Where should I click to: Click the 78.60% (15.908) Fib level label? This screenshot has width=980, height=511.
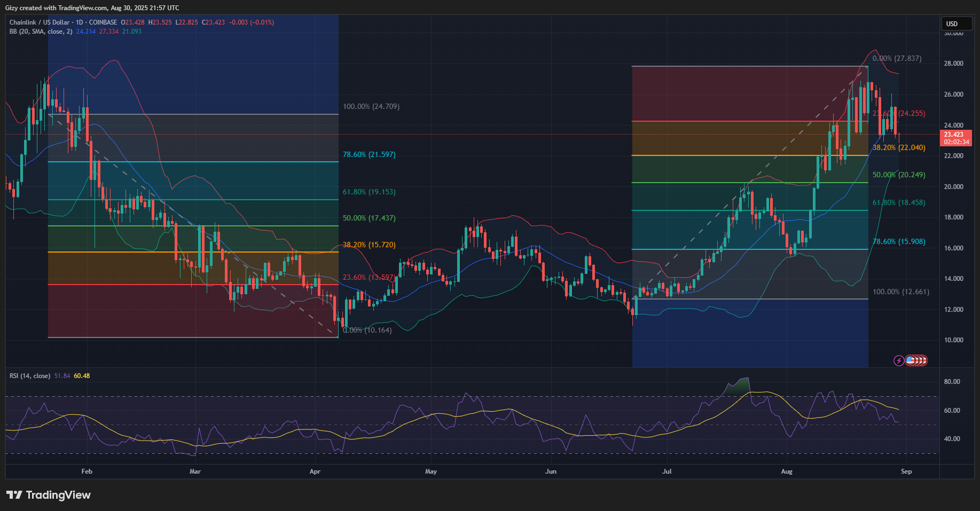click(x=899, y=241)
